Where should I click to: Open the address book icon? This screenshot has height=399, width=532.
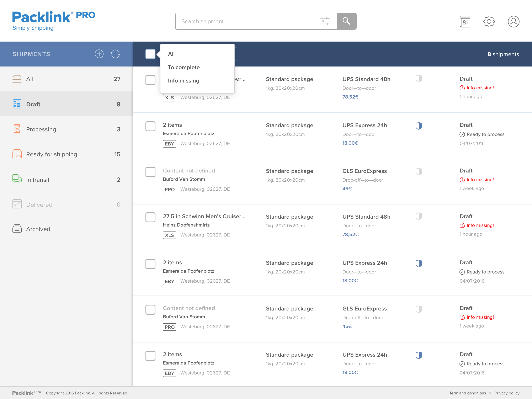click(465, 22)
